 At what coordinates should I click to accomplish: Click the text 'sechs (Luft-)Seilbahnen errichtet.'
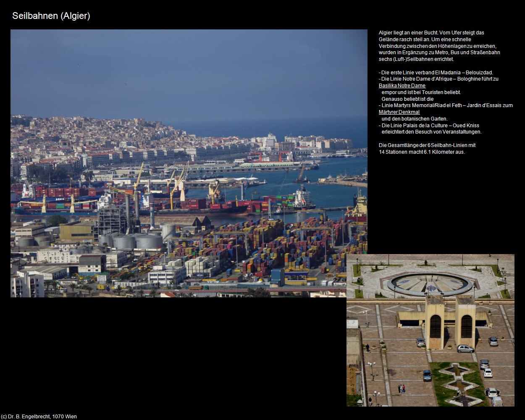(x=416, y=59)
